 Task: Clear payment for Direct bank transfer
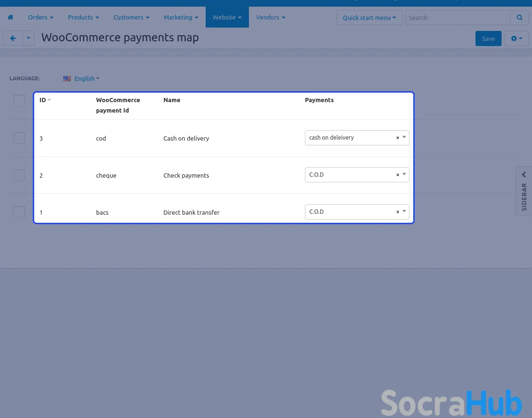(x=398, y=212)
